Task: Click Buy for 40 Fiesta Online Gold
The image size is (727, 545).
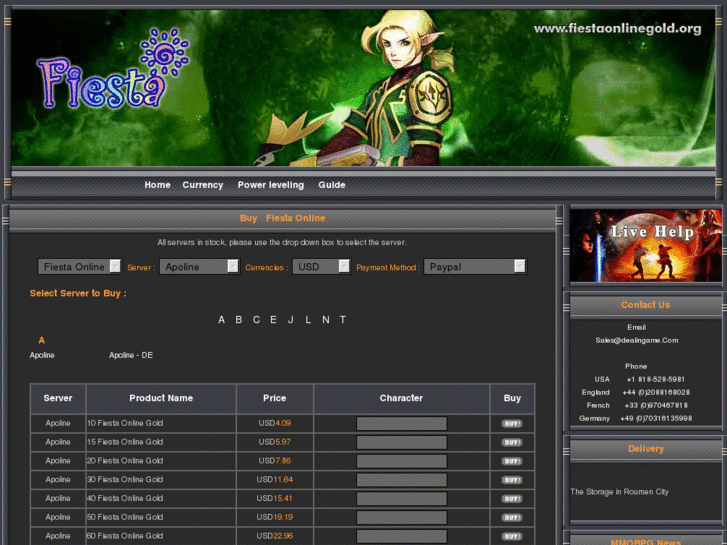Action: 512,499
